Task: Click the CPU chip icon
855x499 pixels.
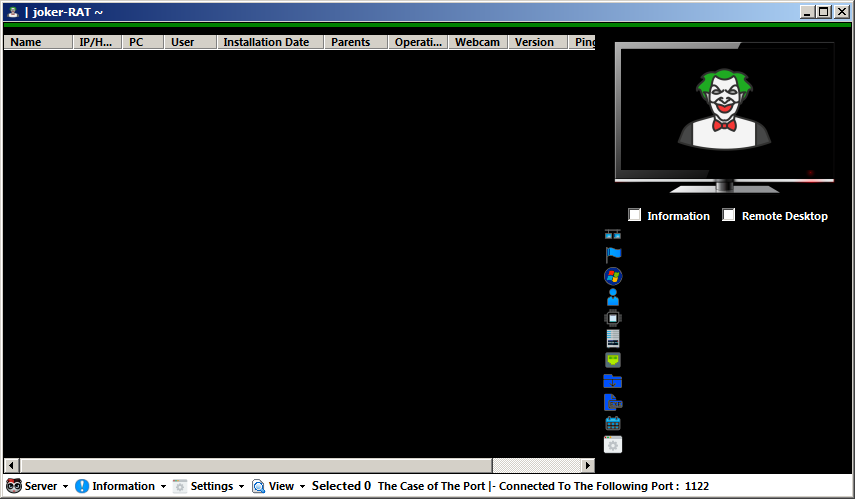Action: tap(613, 318)
